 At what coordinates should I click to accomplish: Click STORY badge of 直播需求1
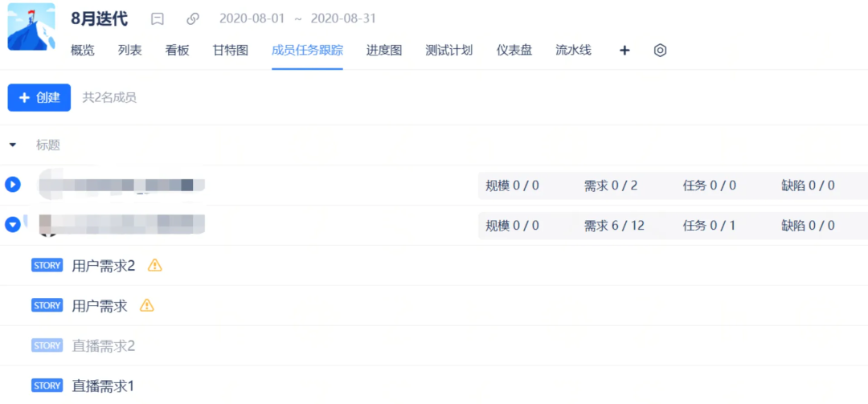tap(47, 386)
